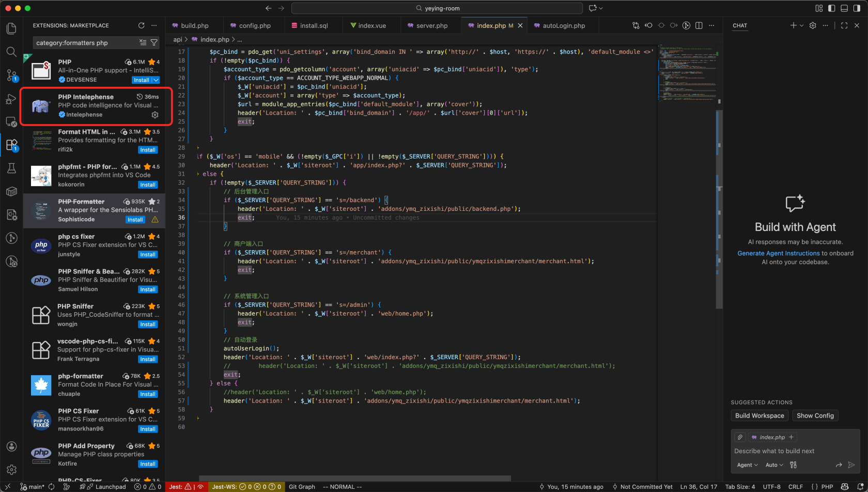Refresh the extensions marketplace list

[141, 25]
